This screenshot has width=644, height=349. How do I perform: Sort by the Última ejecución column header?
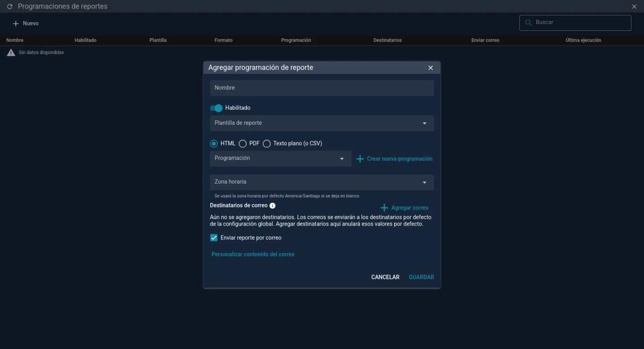583,41
